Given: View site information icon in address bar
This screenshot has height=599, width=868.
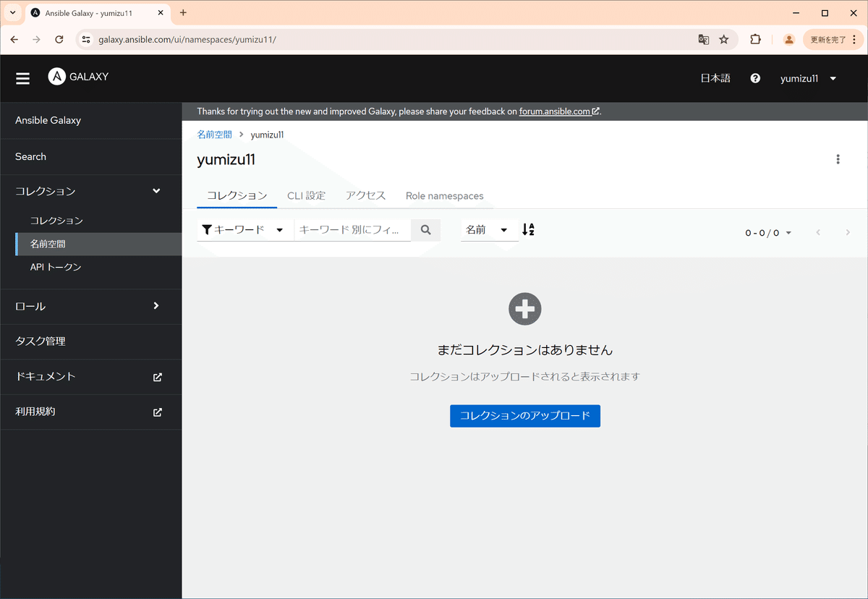Looking at the screenshot, I should 86,40.
